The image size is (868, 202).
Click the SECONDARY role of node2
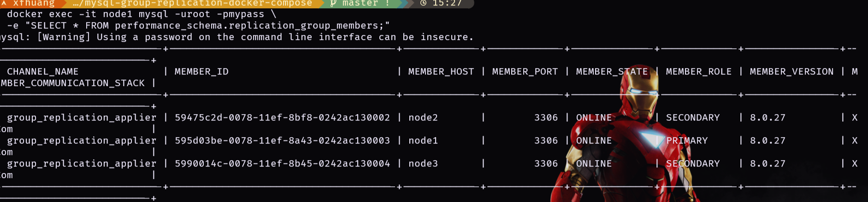[693, 118]
